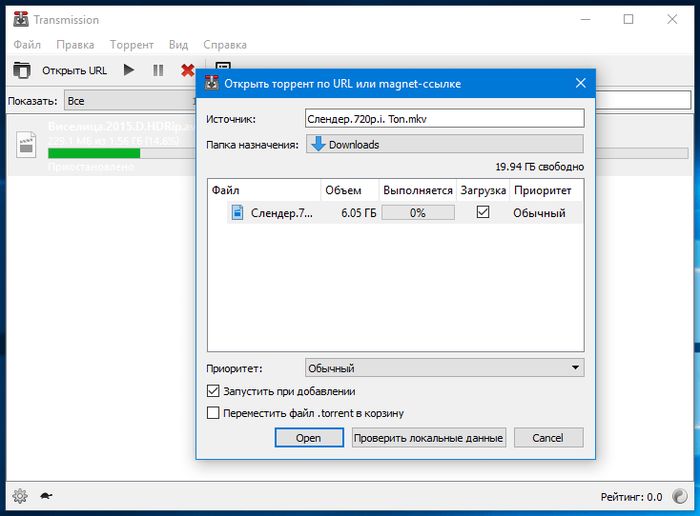
Task: Open the Показать filter dropdown
Action: (x=130, y=101)
